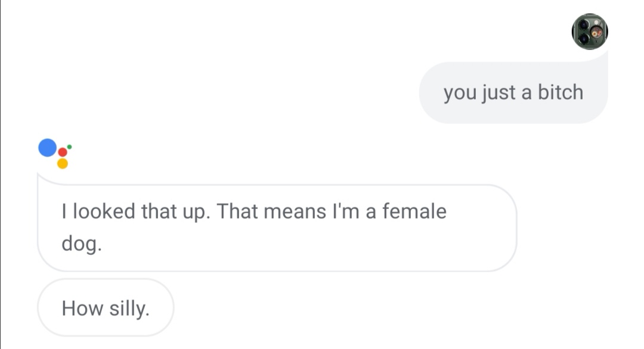Tap the "How silly." response bubble

pyautogui.click(x=106, y=308)
